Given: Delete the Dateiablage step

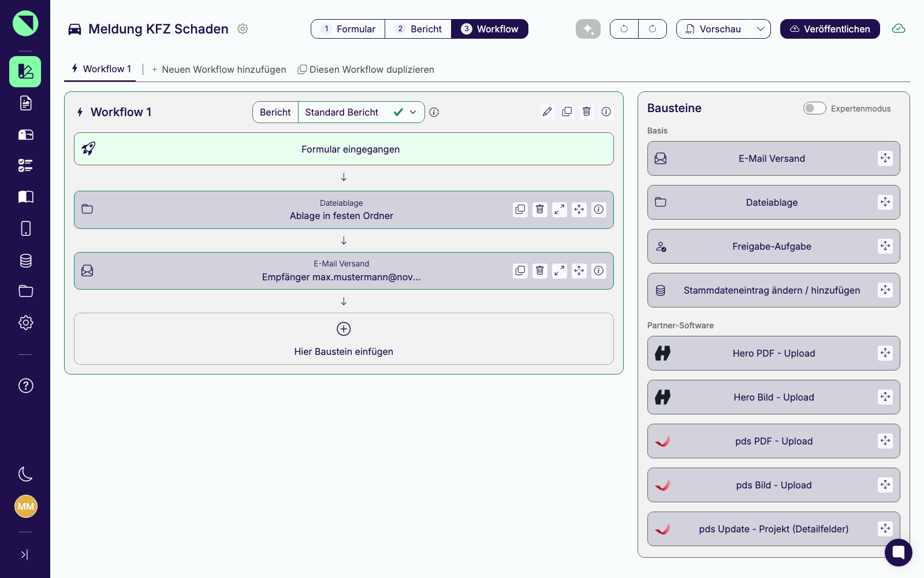Looking at the screenshot, I should (x=540, y=209).
